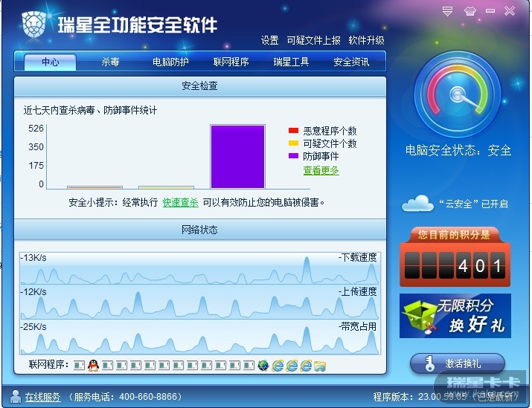Click the purple 防御事件 legend swatch

(x=293, y=155)
